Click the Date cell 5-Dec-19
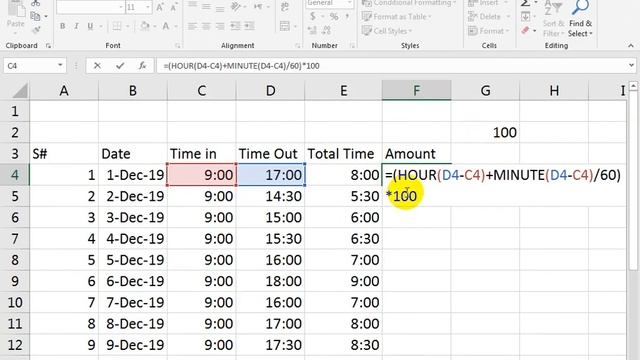Image resolution: width=640 pixels, height=360 pixels. tap(133, 260)
